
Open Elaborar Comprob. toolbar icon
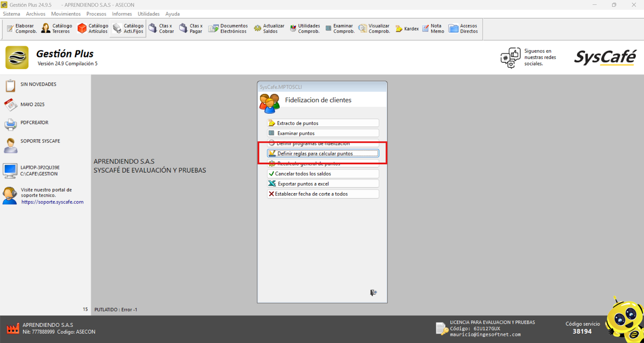[22, 29]
